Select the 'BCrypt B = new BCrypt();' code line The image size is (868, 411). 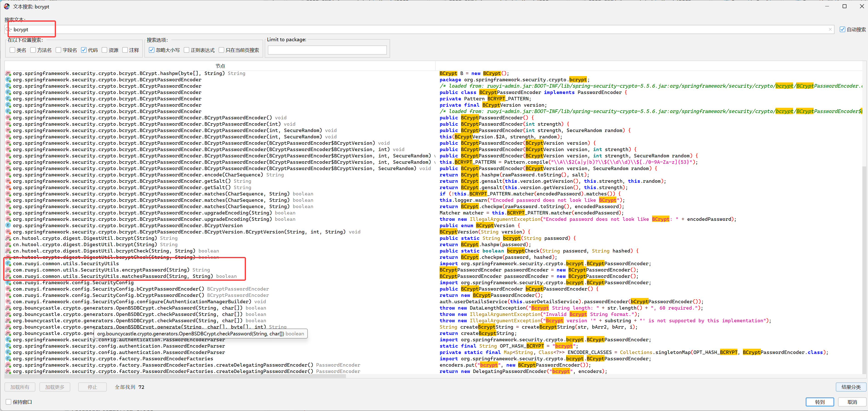point(474,73)
